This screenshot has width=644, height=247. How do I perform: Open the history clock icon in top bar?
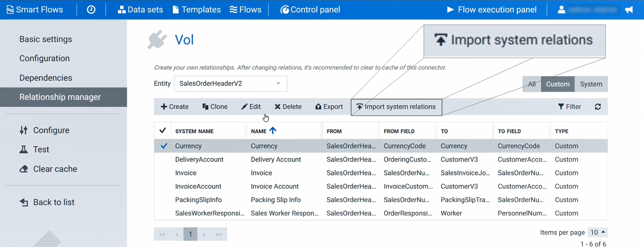tap(91, 9)
